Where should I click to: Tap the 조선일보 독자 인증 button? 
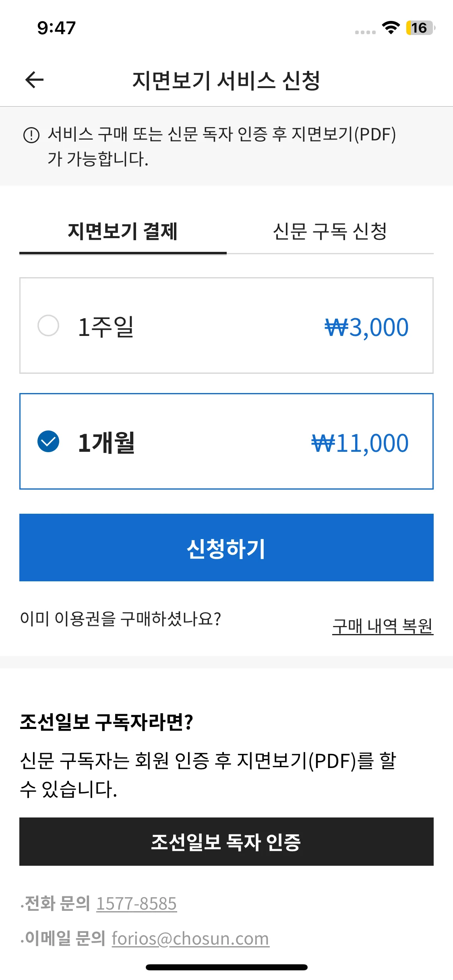(226, 842)
